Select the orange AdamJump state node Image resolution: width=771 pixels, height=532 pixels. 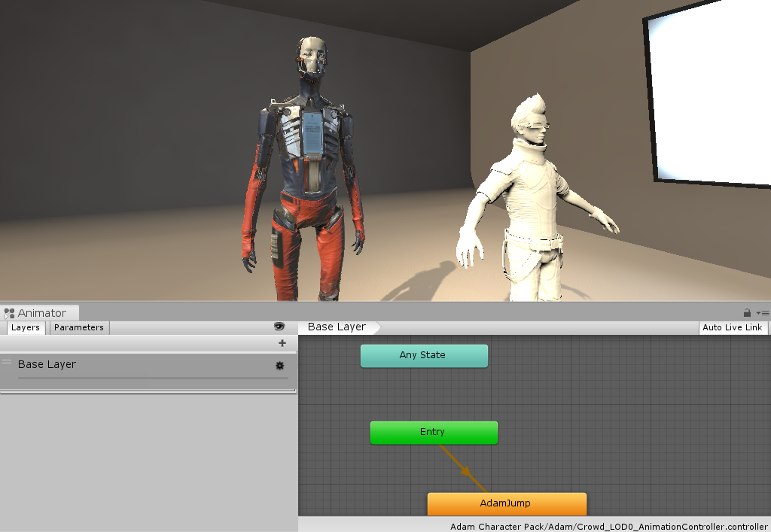tap(506, 503)
